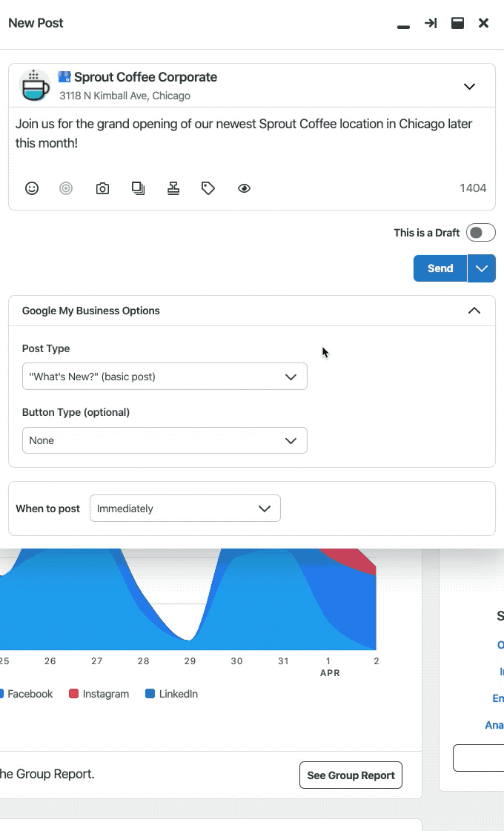
Task: Click into the post message text
Action: pos(244,133)
